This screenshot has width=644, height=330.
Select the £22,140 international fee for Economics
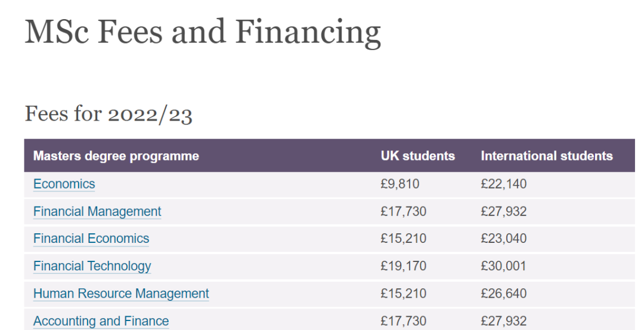coord(503,184)
